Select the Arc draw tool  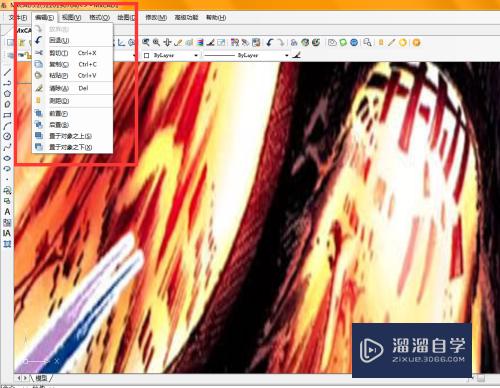[x=7, y=126]
